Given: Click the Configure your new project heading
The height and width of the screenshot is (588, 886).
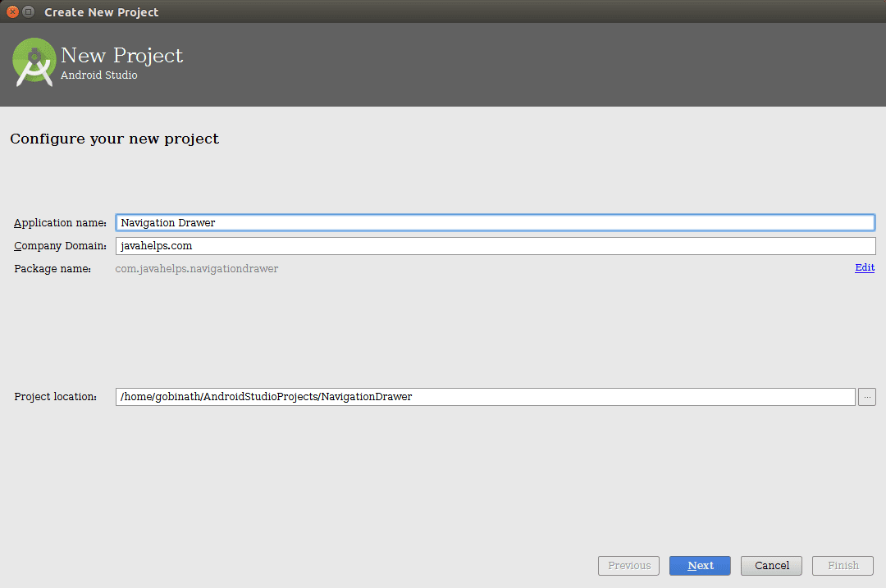Looking at the screenshot, I should (x=115, y=139).
